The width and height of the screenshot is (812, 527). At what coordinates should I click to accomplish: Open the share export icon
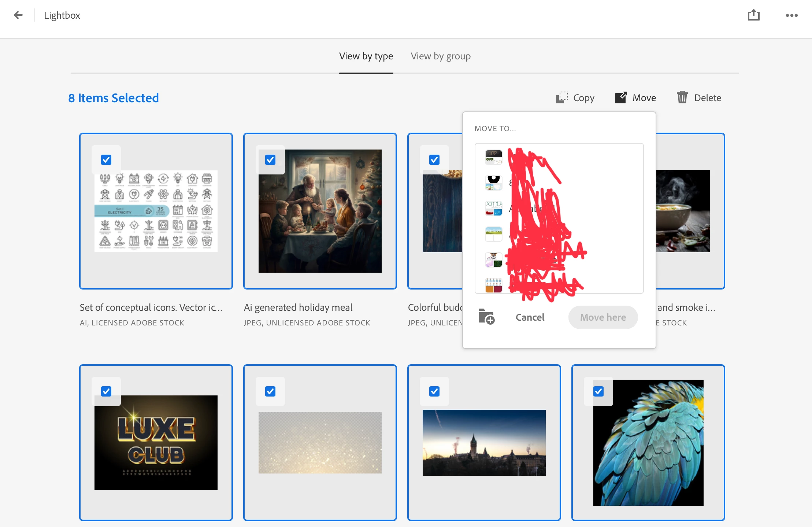753,15
